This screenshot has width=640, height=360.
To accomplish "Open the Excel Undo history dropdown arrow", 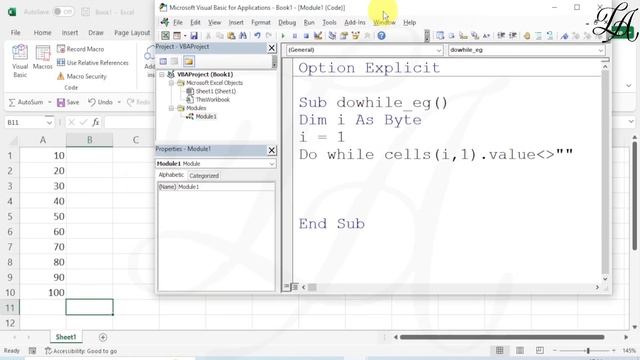I will coord(119,102).
